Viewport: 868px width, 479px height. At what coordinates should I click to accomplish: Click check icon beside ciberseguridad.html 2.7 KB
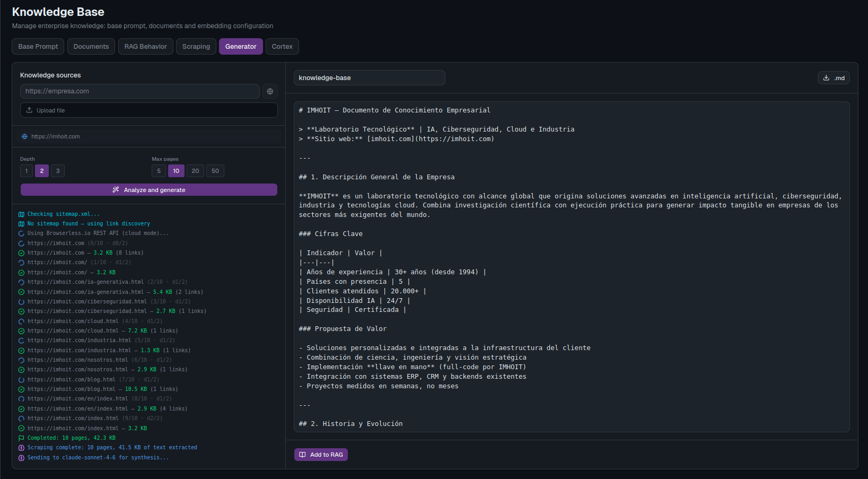[x=21, y=311]
